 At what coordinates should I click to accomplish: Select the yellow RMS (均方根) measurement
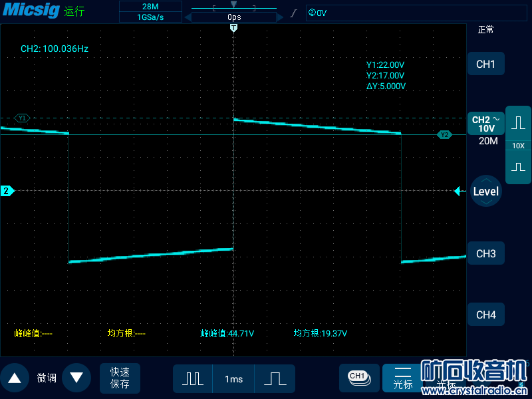click(126, 334)
